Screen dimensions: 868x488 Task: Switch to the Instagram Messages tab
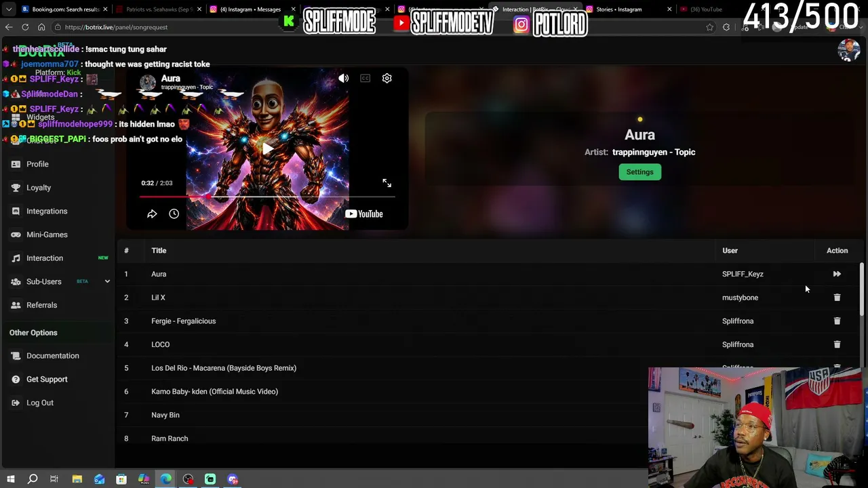coord(250,9)
